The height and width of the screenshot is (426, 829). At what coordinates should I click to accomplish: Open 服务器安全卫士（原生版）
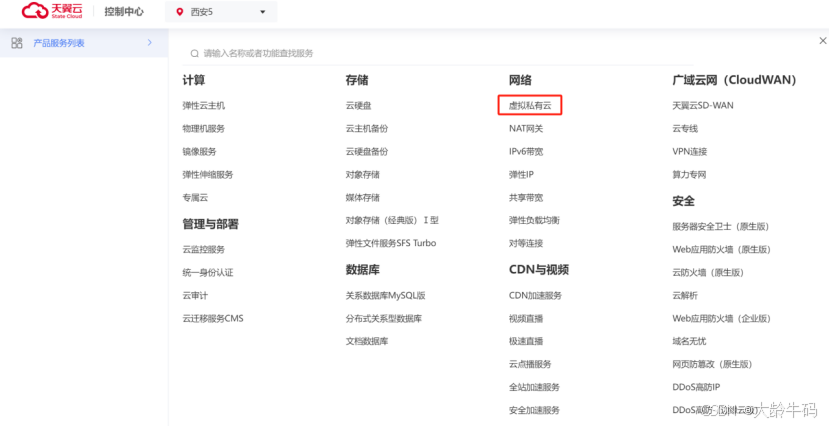pos(721,226)
